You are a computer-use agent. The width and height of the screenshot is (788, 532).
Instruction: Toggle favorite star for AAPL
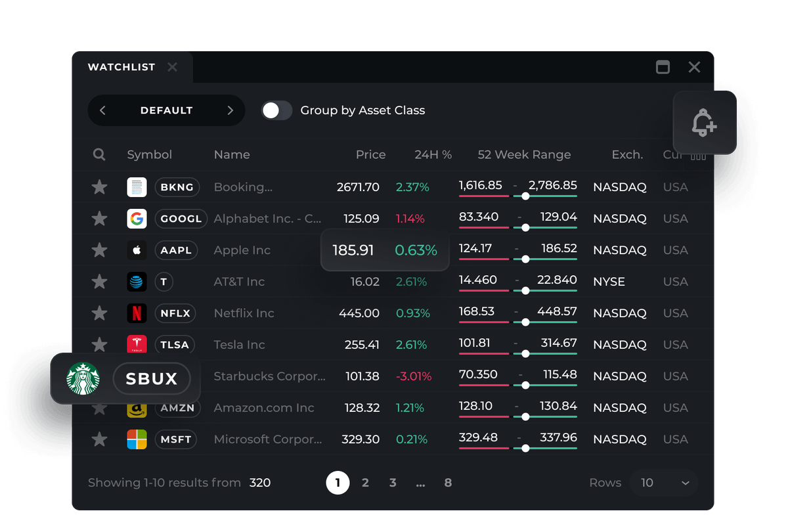(x=99, y=250)
